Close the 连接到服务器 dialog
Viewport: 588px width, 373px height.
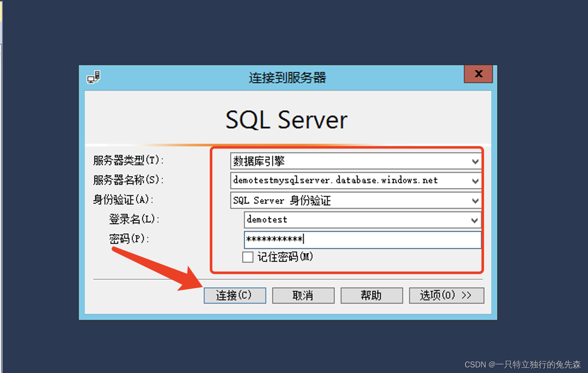click(x=478, y=74)
